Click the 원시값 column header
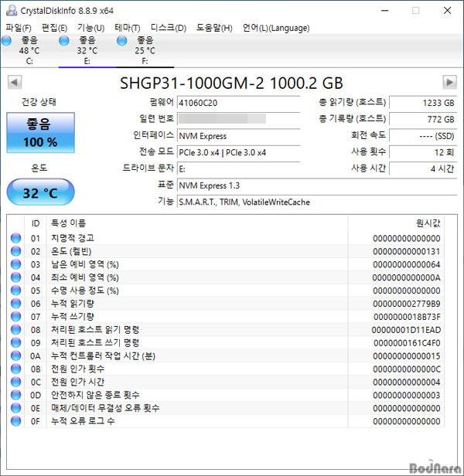This screenshot has height=476, width=464. click(x=396, y=223)
